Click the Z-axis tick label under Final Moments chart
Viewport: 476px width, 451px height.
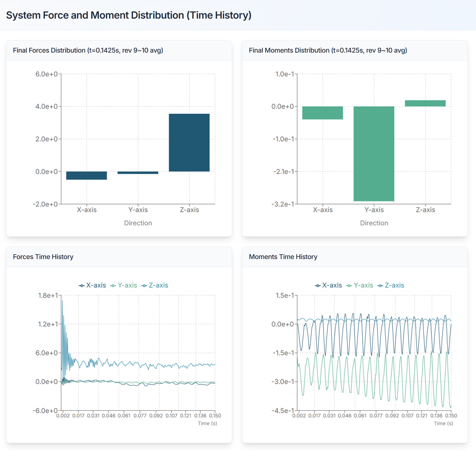point(425,210)
